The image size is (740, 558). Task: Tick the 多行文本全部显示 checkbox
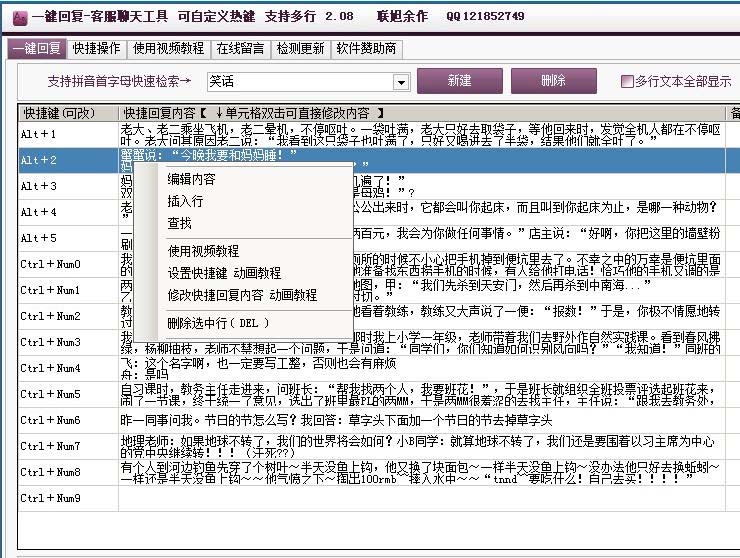coord(628,81)
